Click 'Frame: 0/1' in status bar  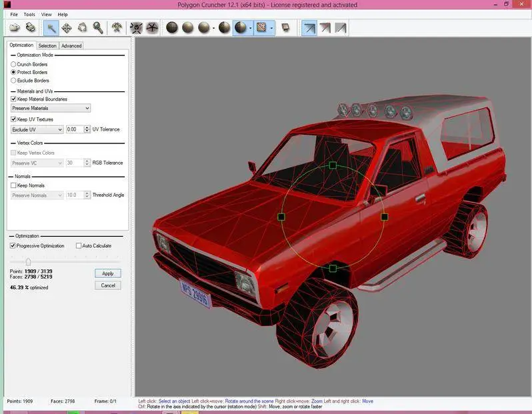pyautogui.click(x=105, y=401)
